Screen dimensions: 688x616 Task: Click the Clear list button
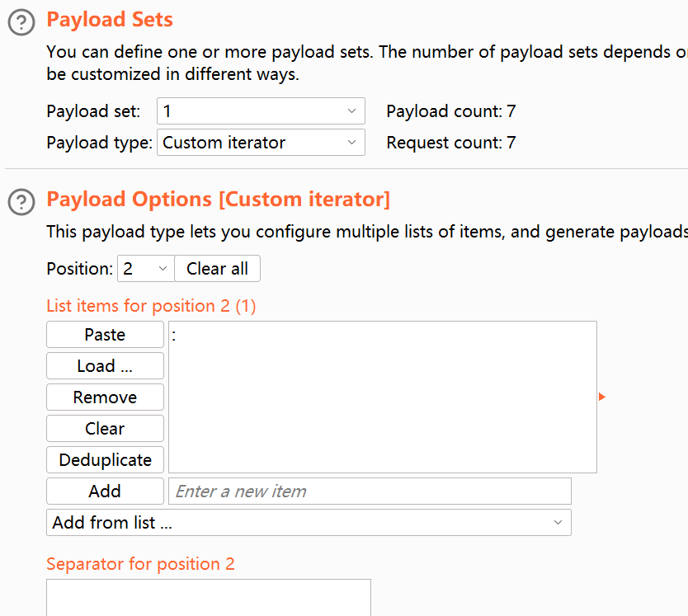[x=105, y=429]
